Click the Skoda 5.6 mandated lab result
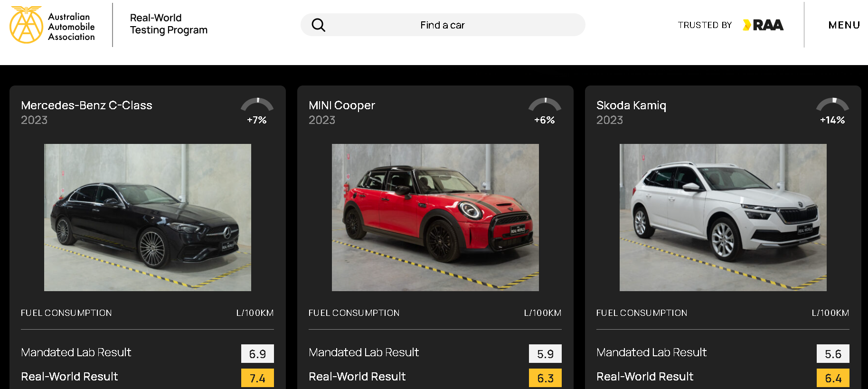This screenshot has width=868, height=389. 833,354
